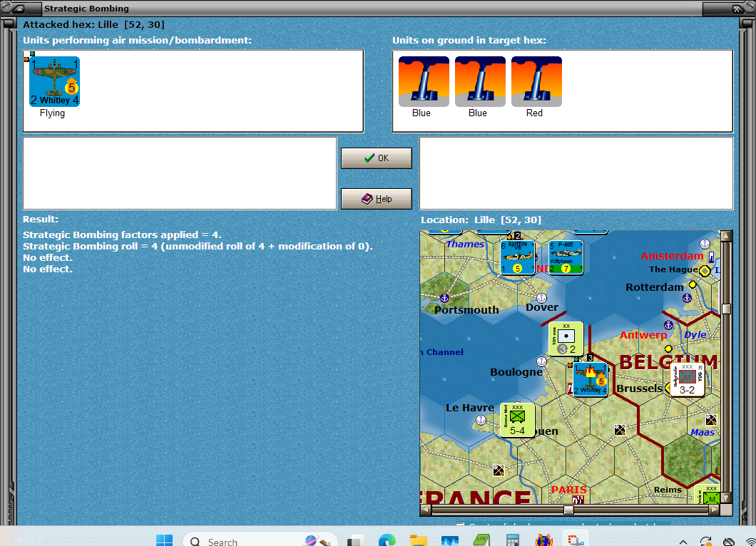This screenshot has height=546, width=756.
Task: Open the Help for Strategic Bombing
Action: 376,199
